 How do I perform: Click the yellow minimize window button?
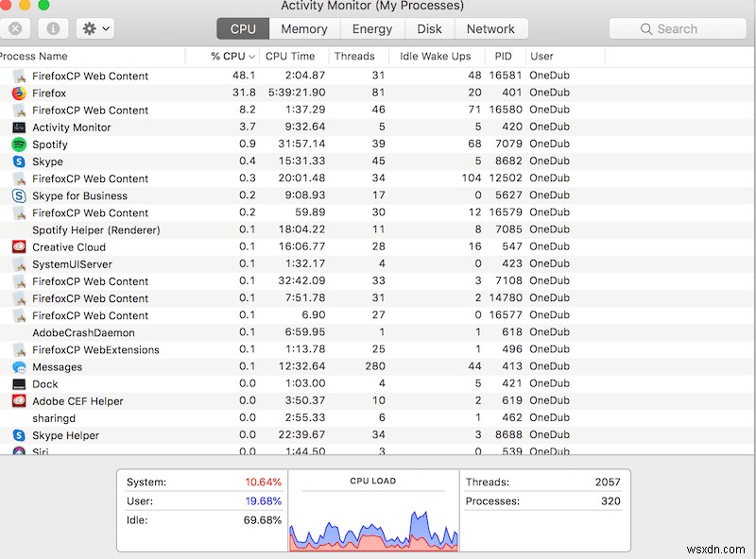click(25, 5)
